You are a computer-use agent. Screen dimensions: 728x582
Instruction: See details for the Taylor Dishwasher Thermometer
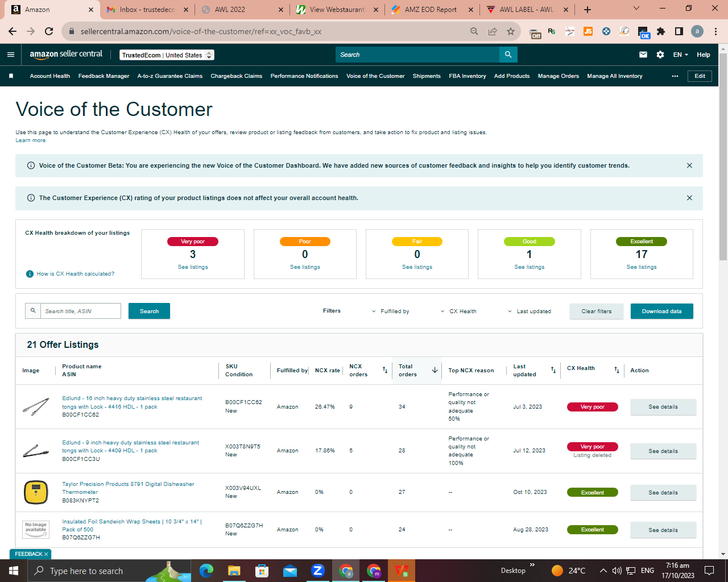click(663, 493)
